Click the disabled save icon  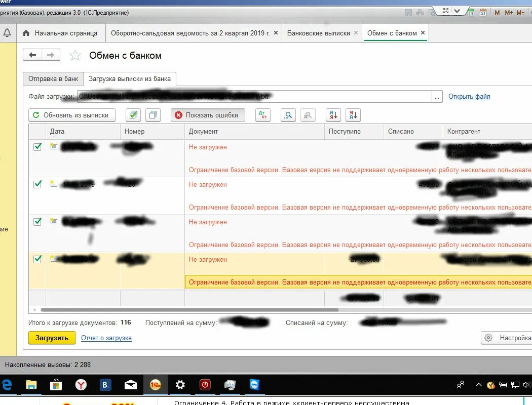408,13
